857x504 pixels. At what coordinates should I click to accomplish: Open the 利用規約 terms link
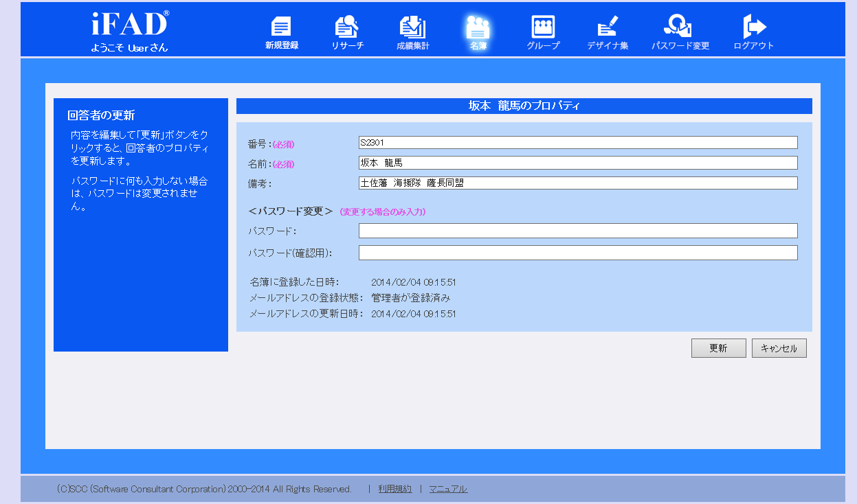click(x=395, y=489)
